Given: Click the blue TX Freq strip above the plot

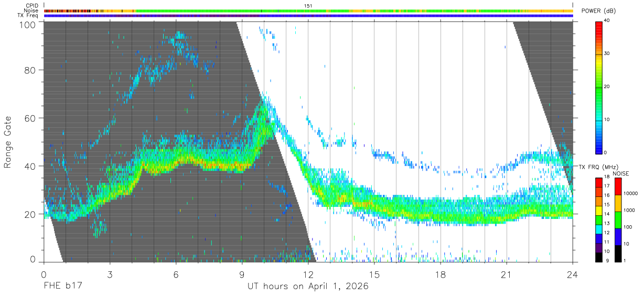Looking at the screenshot, I should (308, 16).
